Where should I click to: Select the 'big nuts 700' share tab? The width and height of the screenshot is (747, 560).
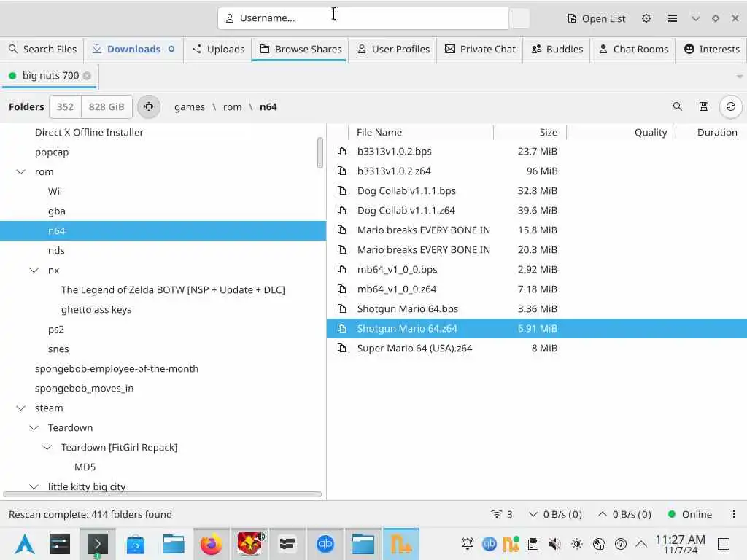click(50, 76)
